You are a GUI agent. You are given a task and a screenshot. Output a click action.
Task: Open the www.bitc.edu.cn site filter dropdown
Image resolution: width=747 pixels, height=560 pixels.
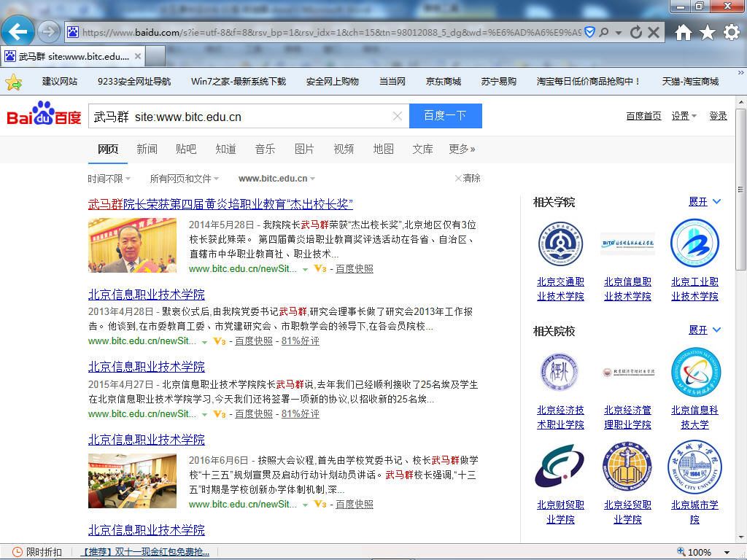pos(276,179)
